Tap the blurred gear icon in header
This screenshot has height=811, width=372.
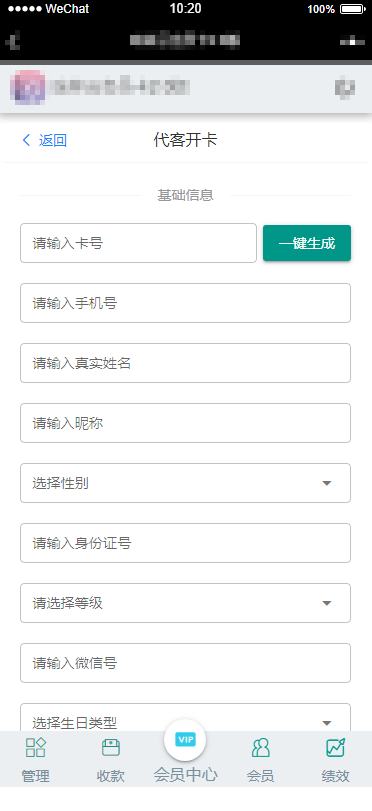[345, 87]
